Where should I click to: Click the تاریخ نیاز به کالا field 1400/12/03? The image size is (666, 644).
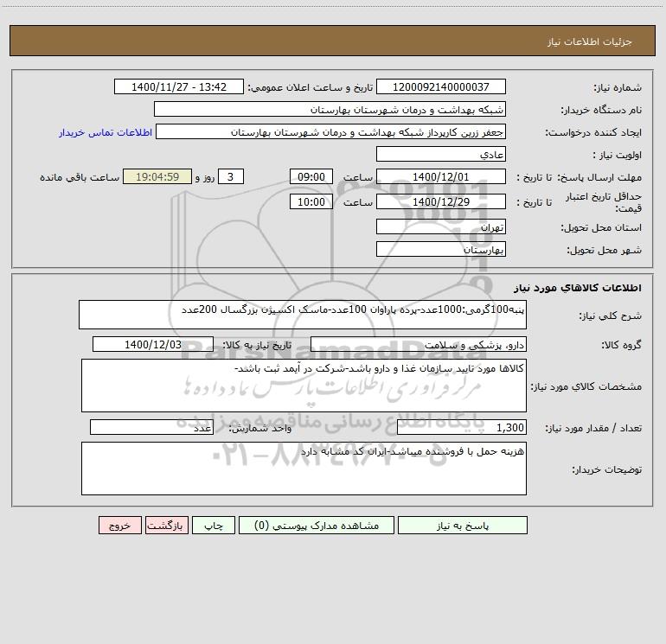[x=153, y=345]
